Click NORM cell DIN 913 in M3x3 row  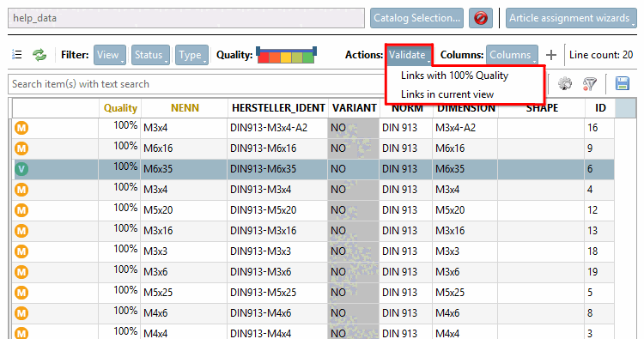[406, 251]
